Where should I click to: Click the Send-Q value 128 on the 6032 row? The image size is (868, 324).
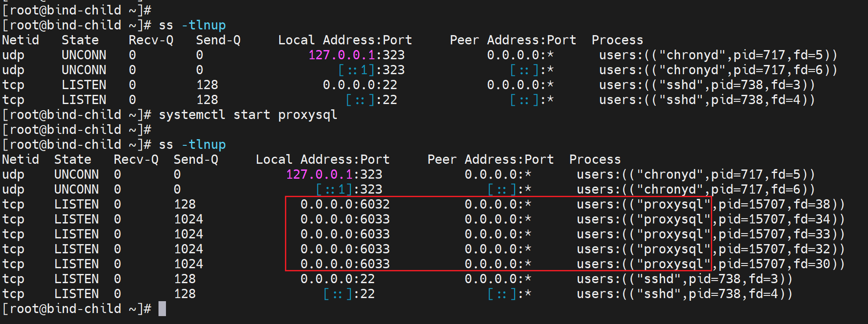[184, 205]
